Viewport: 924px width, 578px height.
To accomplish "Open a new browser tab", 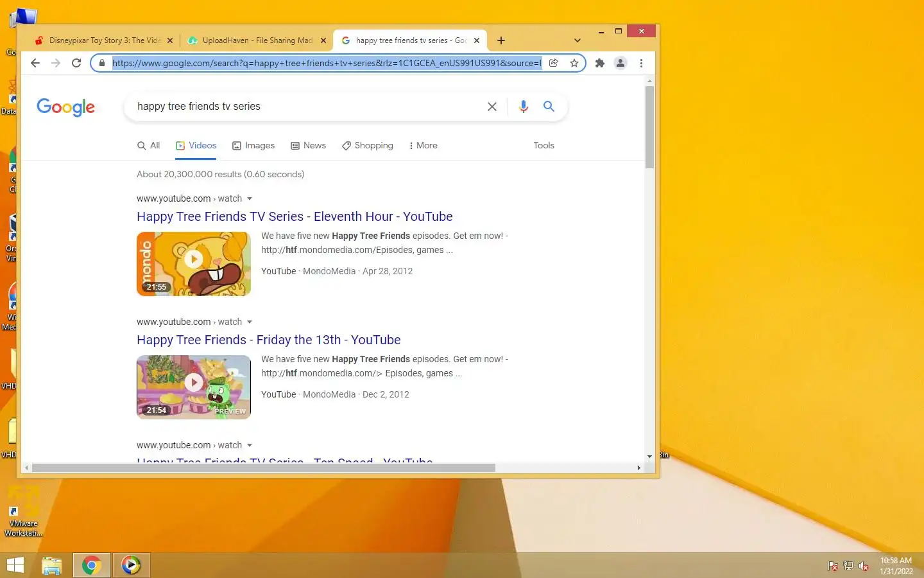I will click(501, 40).
